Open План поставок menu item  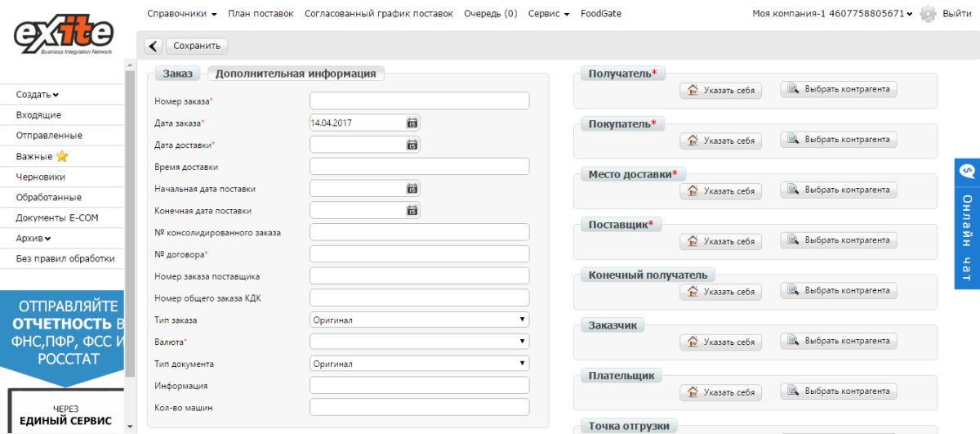(261, 14)
